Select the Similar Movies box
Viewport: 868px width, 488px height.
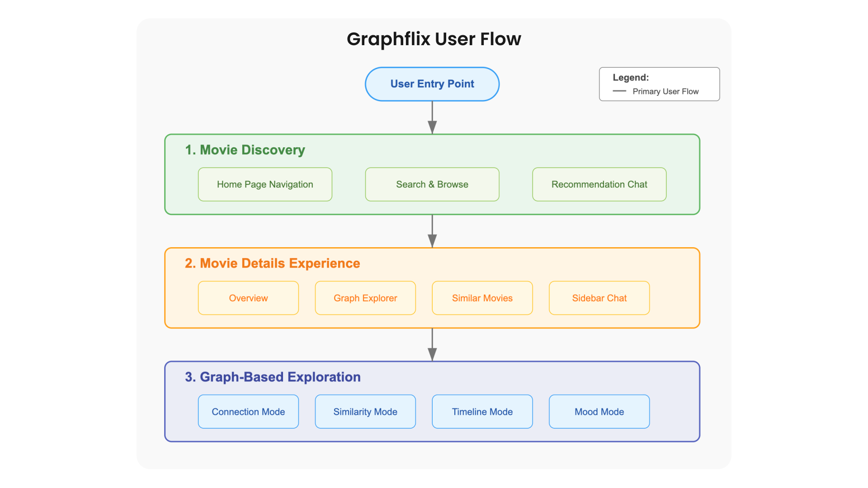click(482, 298)
